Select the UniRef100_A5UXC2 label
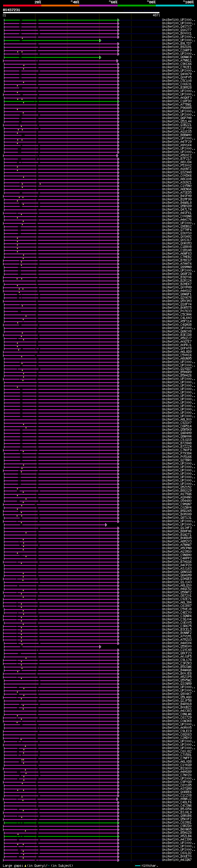The height and width of the screenshot is (868, 197). pyautogui.click(x=177, y=156)
